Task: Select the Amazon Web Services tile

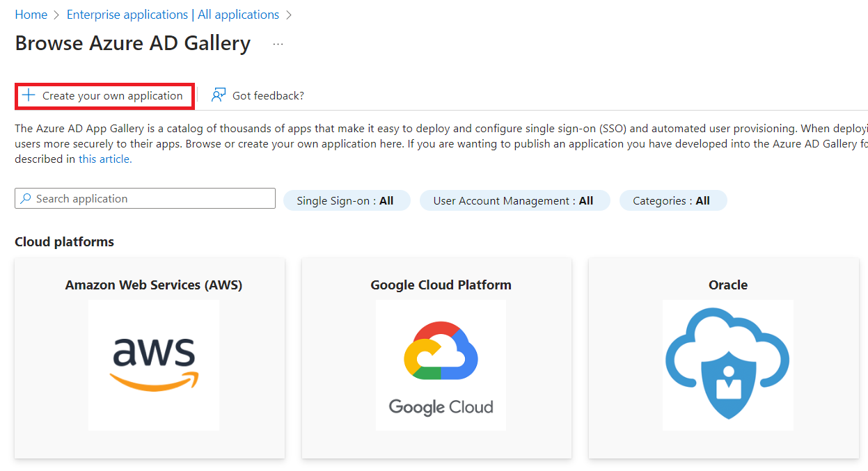Action: point(149,358)
